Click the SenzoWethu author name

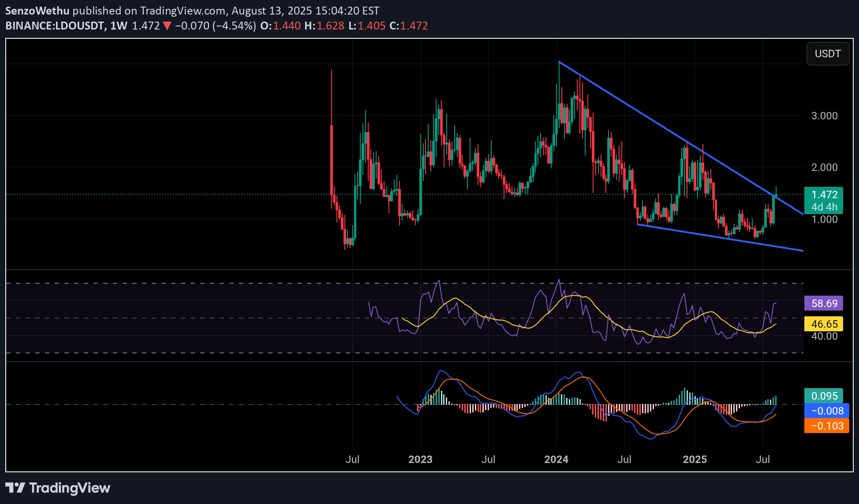(37, 11)
